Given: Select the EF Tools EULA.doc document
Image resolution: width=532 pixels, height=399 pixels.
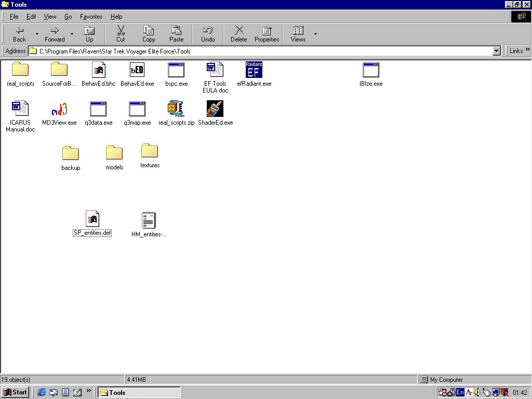Looking at the screenshot, I should click(215, 70).
